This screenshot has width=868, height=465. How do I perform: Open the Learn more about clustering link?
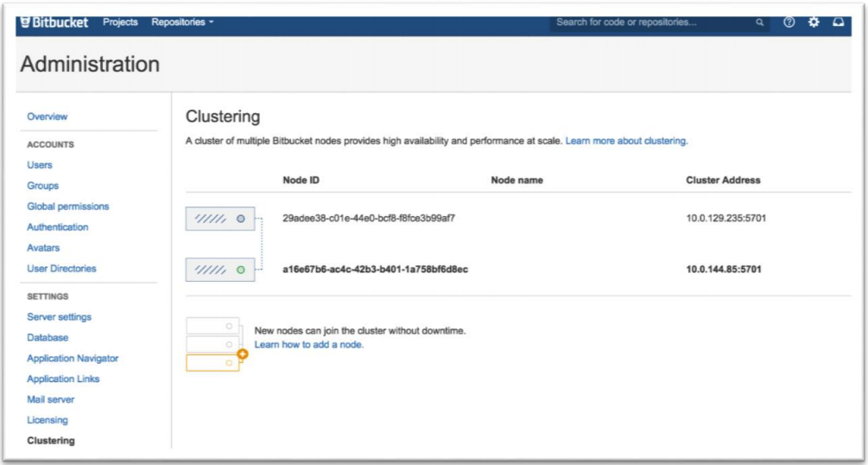pos(626,141)
